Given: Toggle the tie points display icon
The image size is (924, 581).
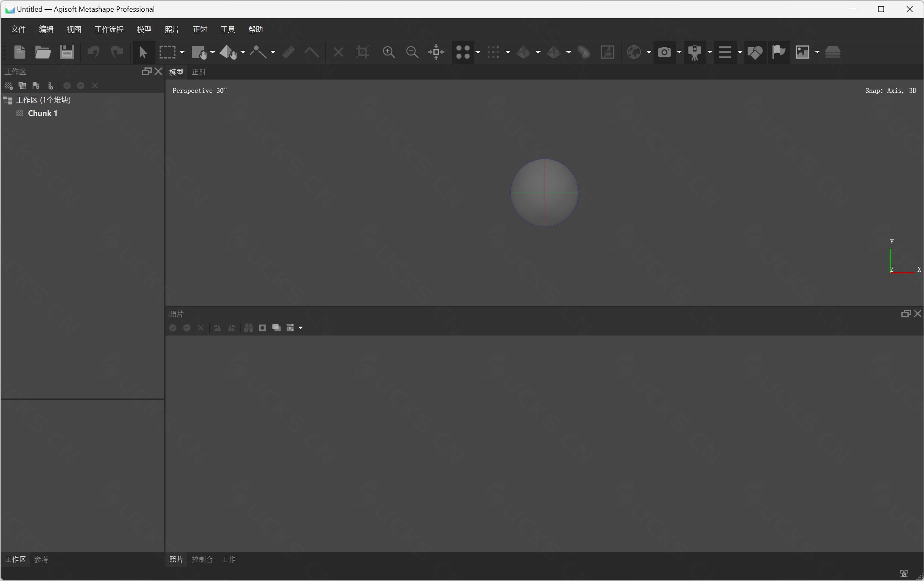Looking at the screenshot, I should (x=463, y=52).
